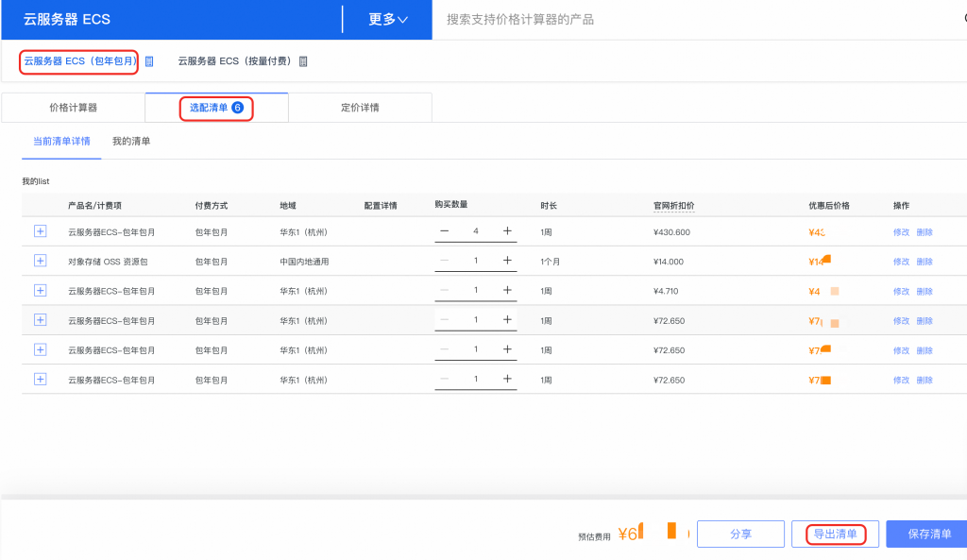This screenshot has height=560, width=967.
Task: Select the 选配清单 tab
Action: coord(216,108)
